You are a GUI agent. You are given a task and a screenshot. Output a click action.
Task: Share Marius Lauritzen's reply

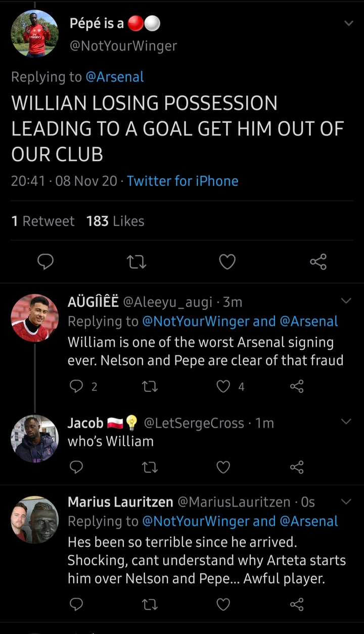click(x=297, y=604)
